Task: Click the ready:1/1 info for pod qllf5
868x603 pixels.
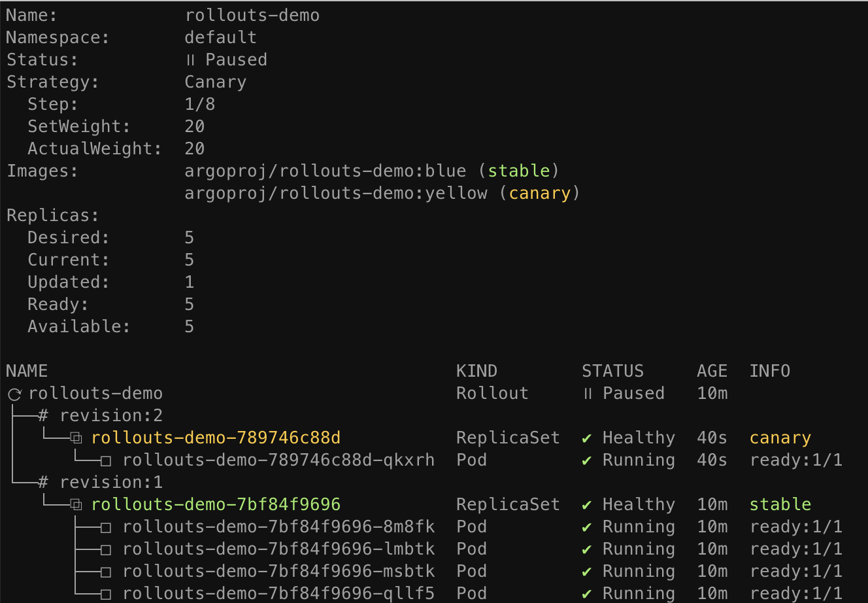Action: (x=795, y=593)
